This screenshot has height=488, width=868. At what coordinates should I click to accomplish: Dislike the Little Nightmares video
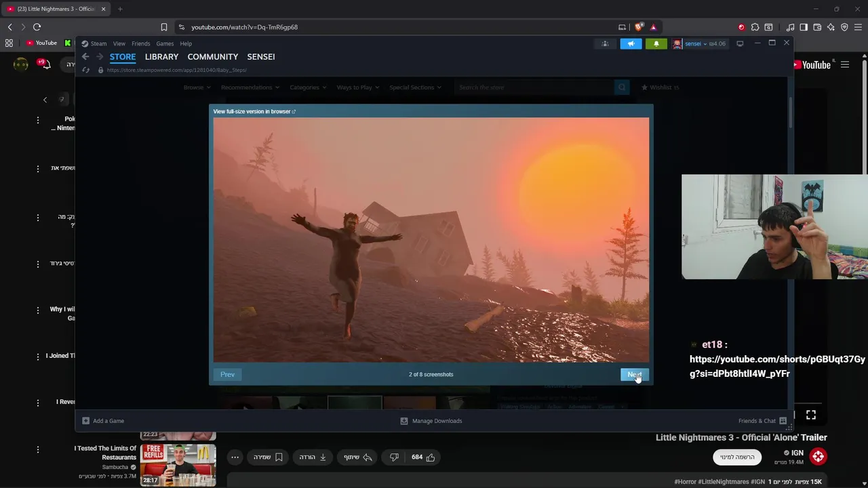pyautogui.click(x=394, y=457)
